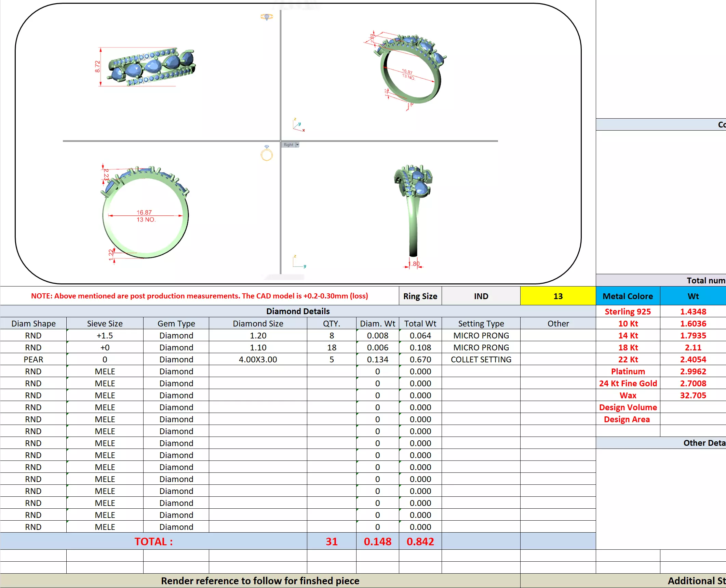The height and width of the screenshot is (588, 726).
Task: Click the top-view ring icon
Action: 267,17
